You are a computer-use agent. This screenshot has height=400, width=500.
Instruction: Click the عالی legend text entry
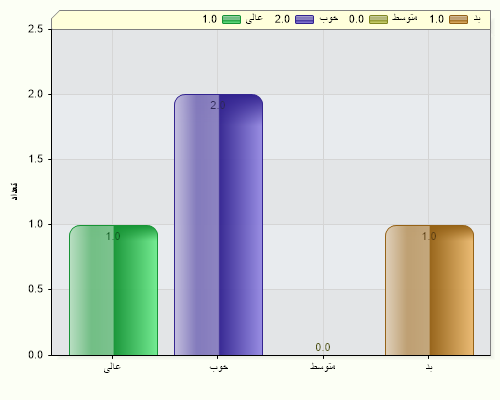point(254,18)
